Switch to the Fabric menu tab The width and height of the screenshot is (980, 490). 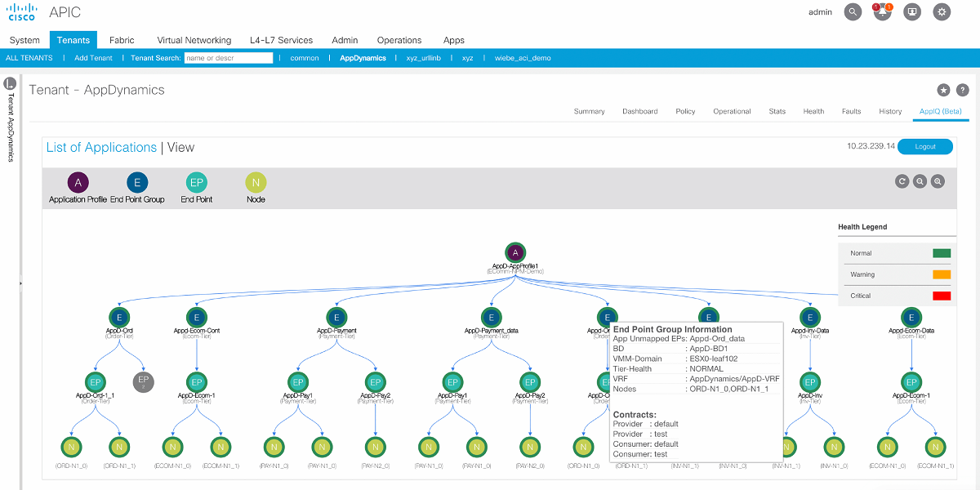(x=121, y=40)
